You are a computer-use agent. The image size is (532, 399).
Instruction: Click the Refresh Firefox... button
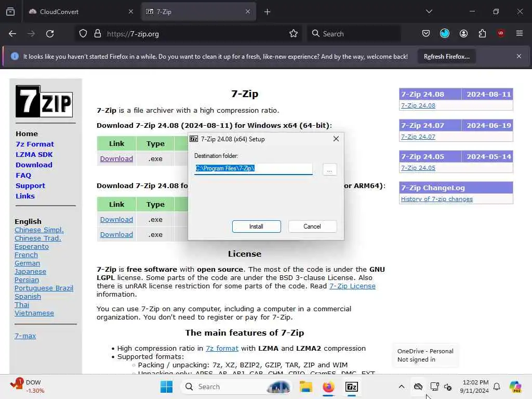[x=446, y=56]
